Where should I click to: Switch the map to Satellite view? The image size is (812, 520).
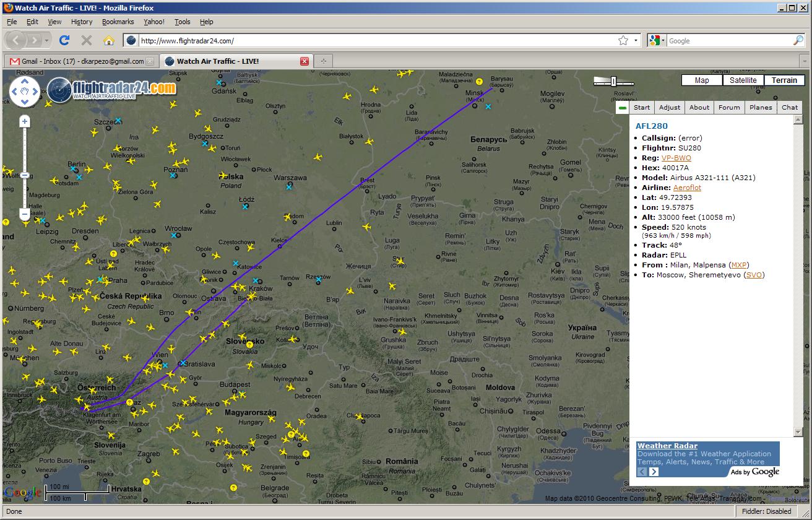[x=743, y=80]
